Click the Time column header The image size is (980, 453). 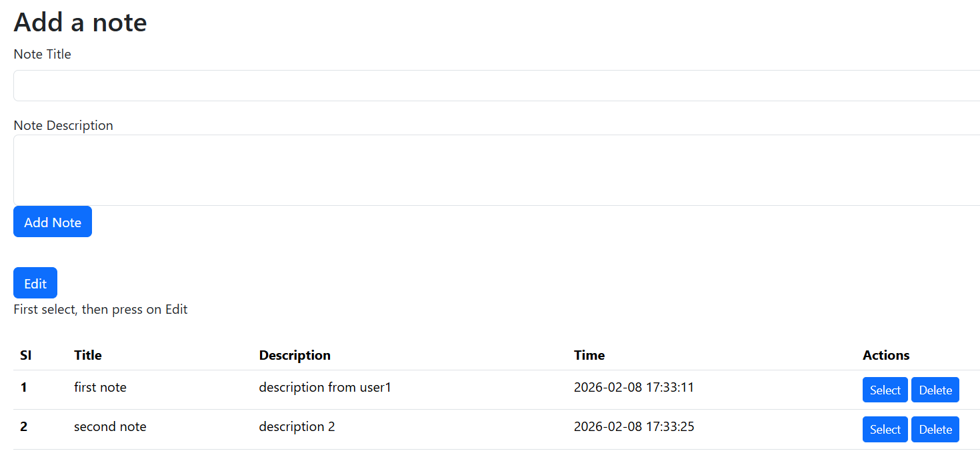(x=589, y=355)
